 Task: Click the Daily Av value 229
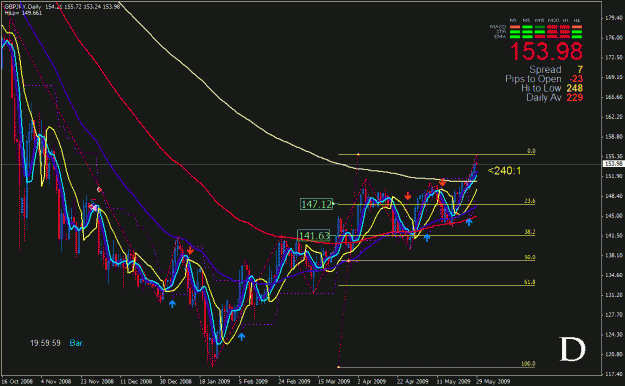575,97
